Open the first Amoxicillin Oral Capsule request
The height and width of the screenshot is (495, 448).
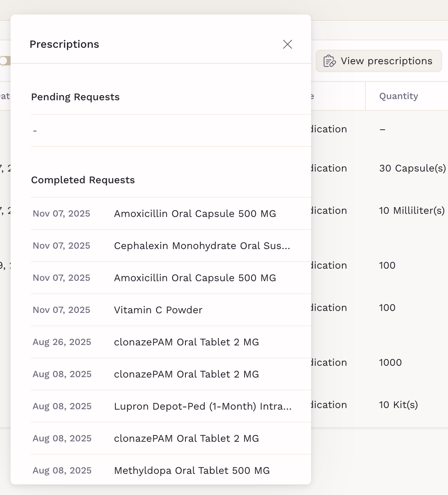195,214
